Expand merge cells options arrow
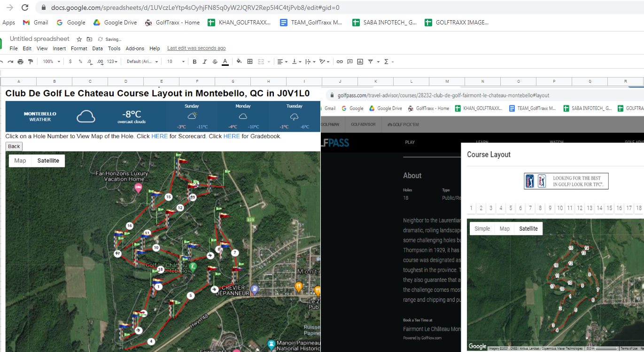The height and width of the screenshot is (352, 644). (x=269, y=62)
